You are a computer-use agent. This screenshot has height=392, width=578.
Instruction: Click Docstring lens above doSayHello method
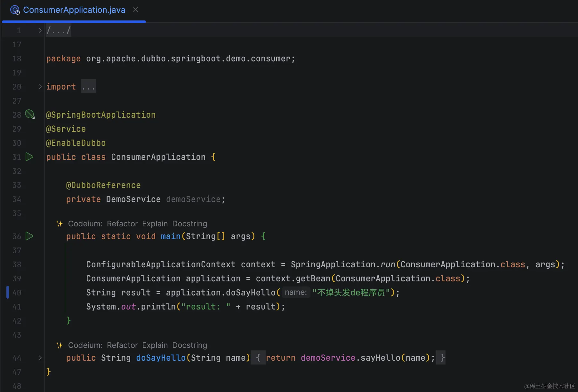point(189,345)
